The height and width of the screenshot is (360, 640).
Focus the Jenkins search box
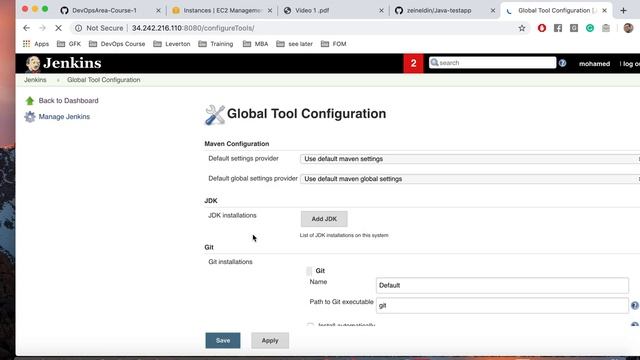pos(492,62)
